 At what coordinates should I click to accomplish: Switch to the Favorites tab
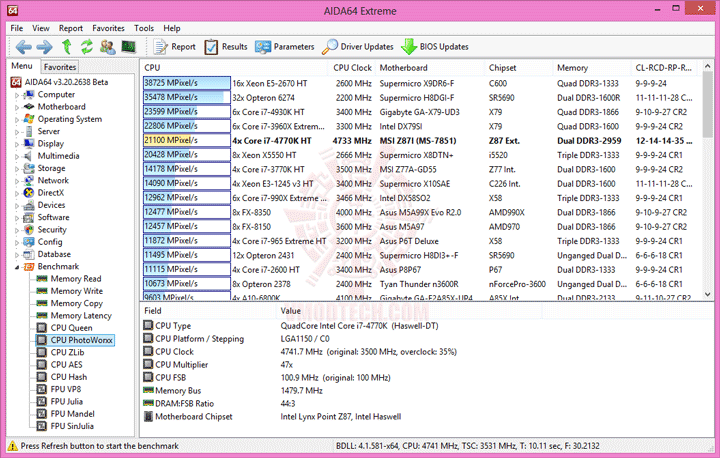click(x=60, y=67)
